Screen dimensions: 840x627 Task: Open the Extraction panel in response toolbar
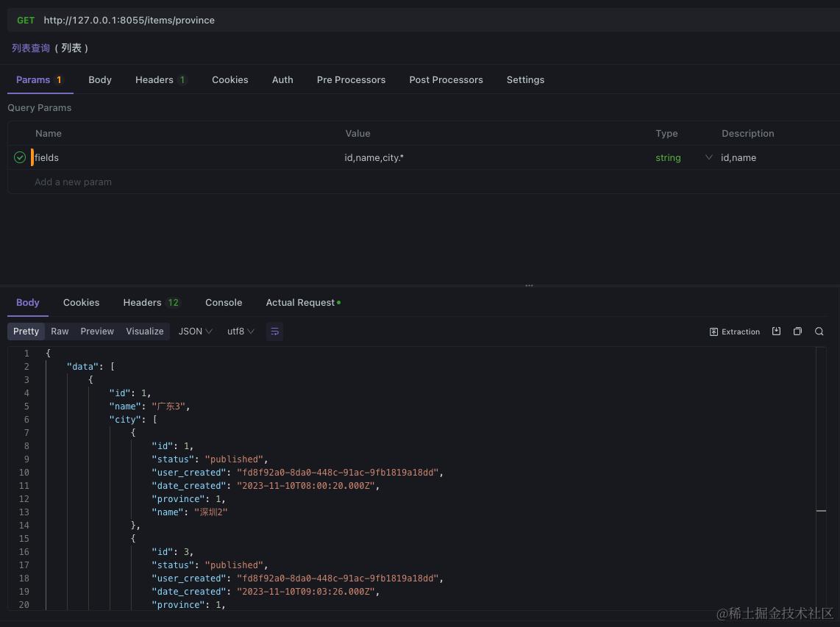tap(734, 332)
